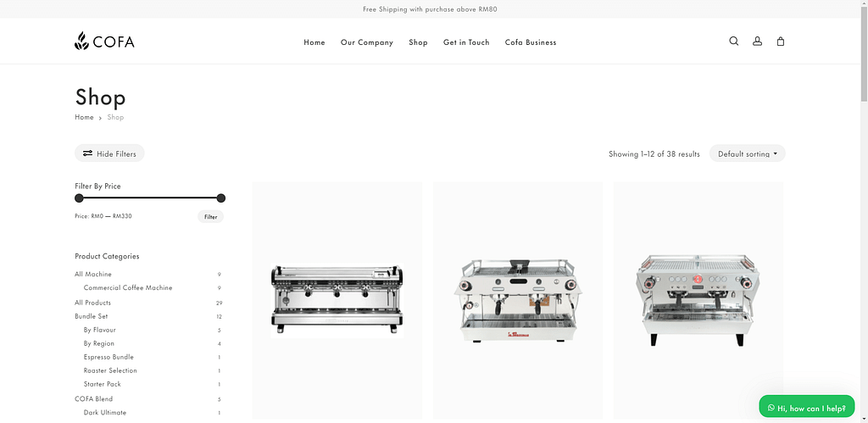Image resolution: width=868 pixels, height=423 pixels.
Task: Click the WhatsApp help chat icon
Action: click(771, 409)
